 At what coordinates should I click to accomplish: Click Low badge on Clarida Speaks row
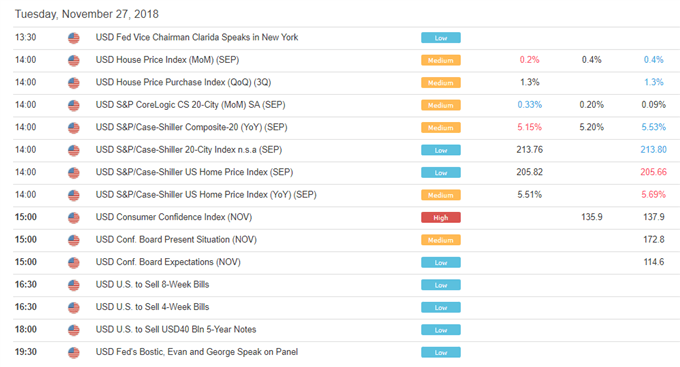[x=441, y=38]
